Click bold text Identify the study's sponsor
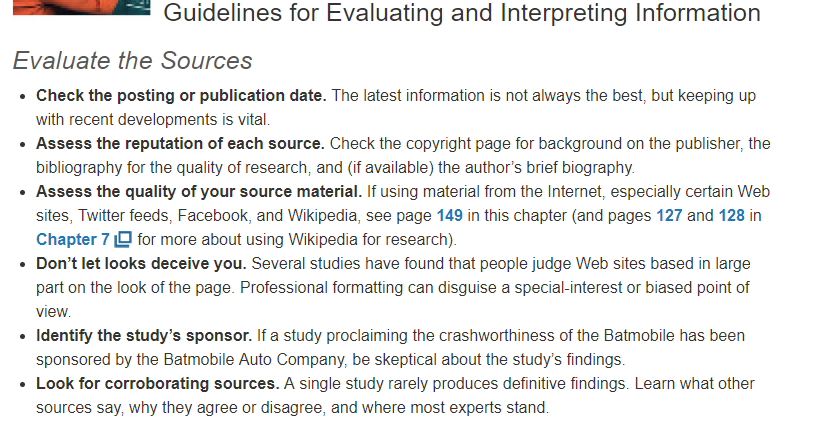This screenshot has height=431, width=825. [x=144, y=336]
